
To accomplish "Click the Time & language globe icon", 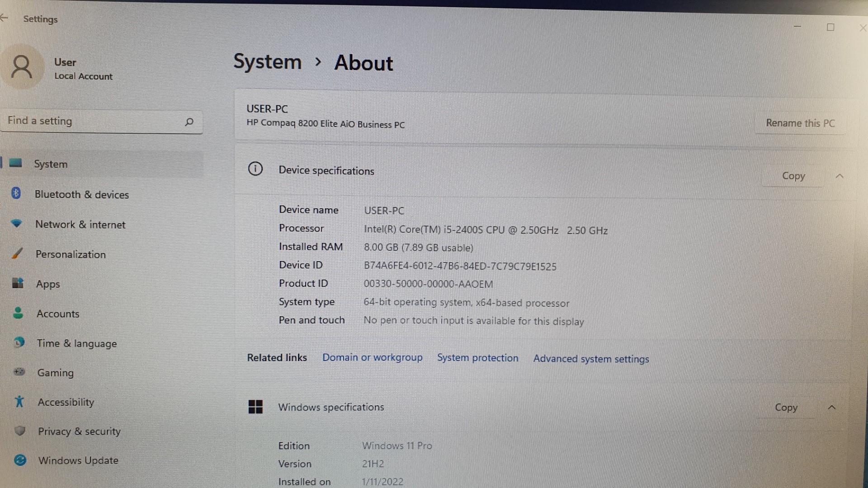I will 19,342.
